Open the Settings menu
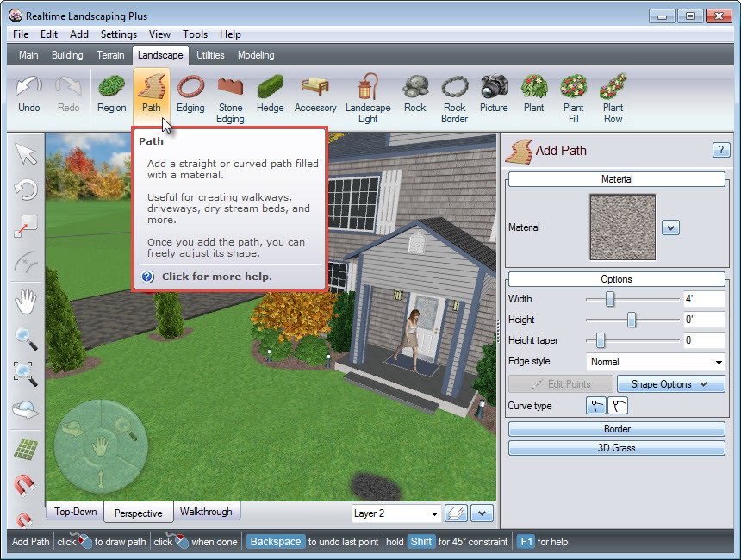The height and width of the screenshot is (560, 741). (119, 34)
